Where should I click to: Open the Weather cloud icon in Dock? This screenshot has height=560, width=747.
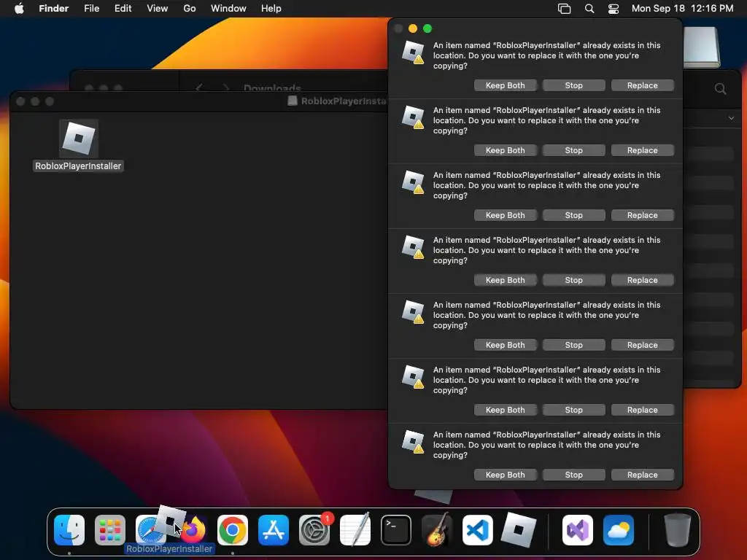(619, 530)
